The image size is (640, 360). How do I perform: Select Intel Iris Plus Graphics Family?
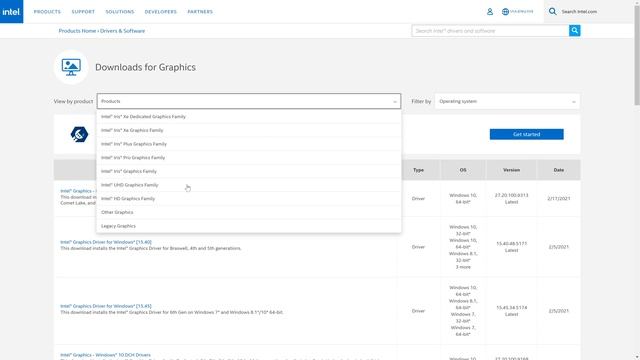point(249,144)
